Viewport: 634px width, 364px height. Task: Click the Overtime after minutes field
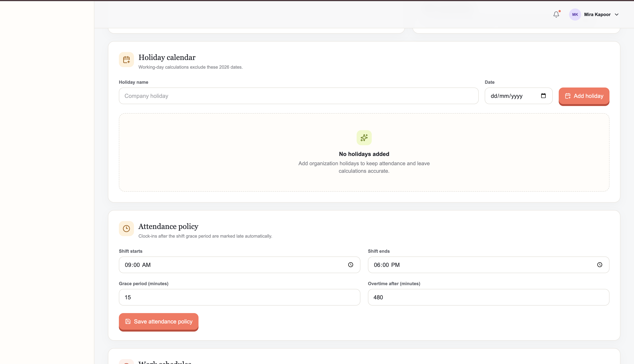pyautogui.click(x=489, y=297)
